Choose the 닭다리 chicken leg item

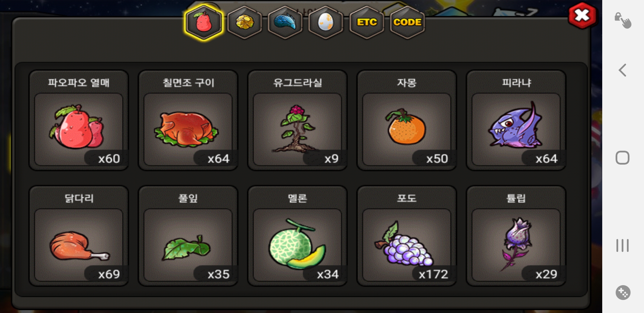(x=79, y=236)
